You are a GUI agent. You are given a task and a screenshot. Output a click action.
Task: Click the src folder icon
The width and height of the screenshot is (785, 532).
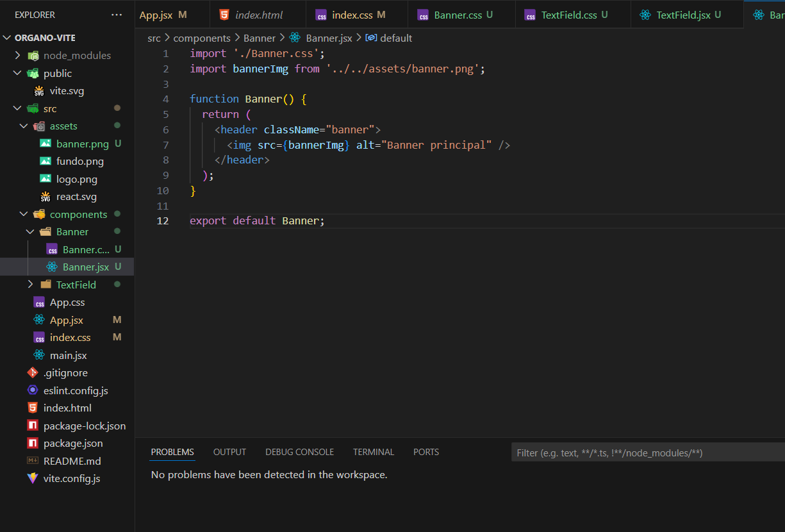(x=33, y=109)
